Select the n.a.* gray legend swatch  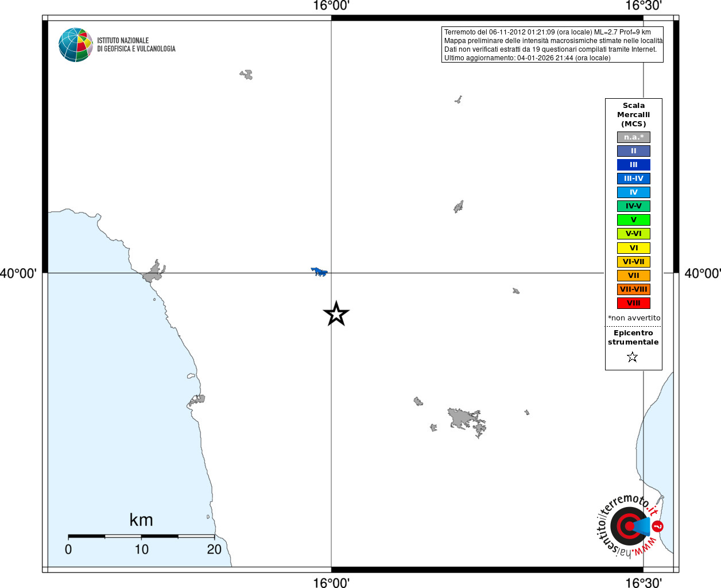click(x=634, y=137)
